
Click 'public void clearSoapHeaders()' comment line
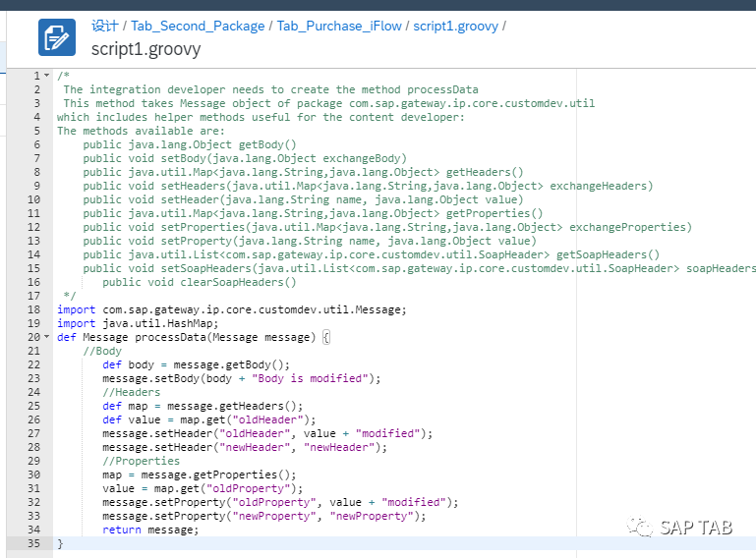click(x=200, y=282)
